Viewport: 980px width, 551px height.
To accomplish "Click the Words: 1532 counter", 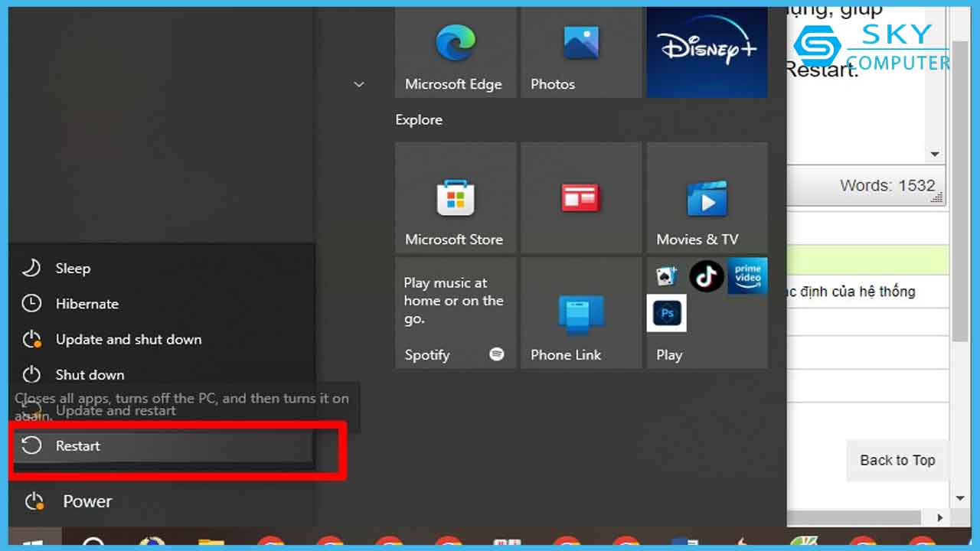I will click(x=887, y=185).
